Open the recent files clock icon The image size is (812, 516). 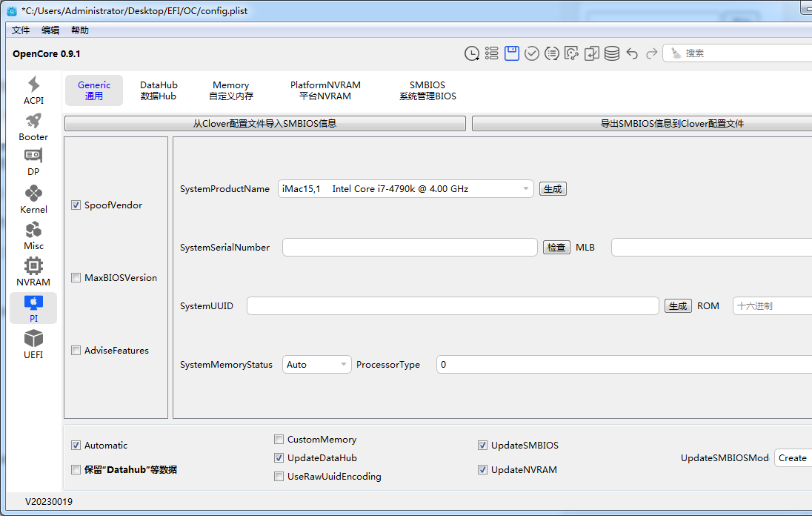pyautogui.click(x=471, y=53)
